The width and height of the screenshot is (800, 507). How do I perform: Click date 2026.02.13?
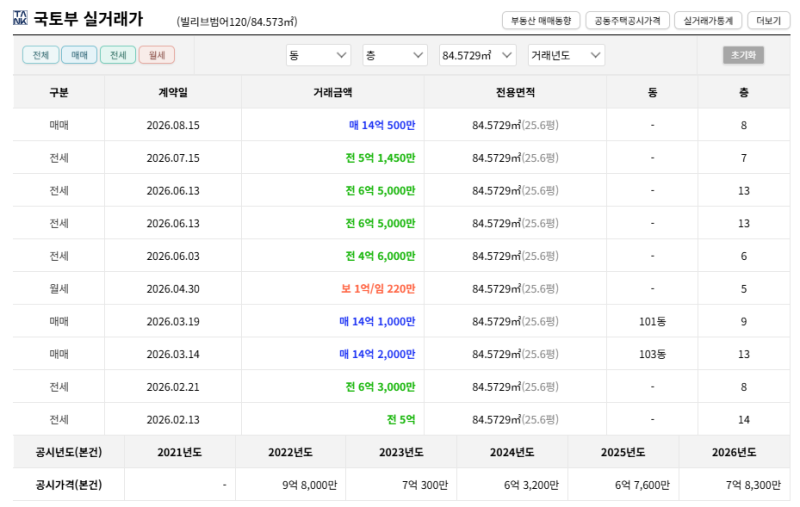[173, 420]
